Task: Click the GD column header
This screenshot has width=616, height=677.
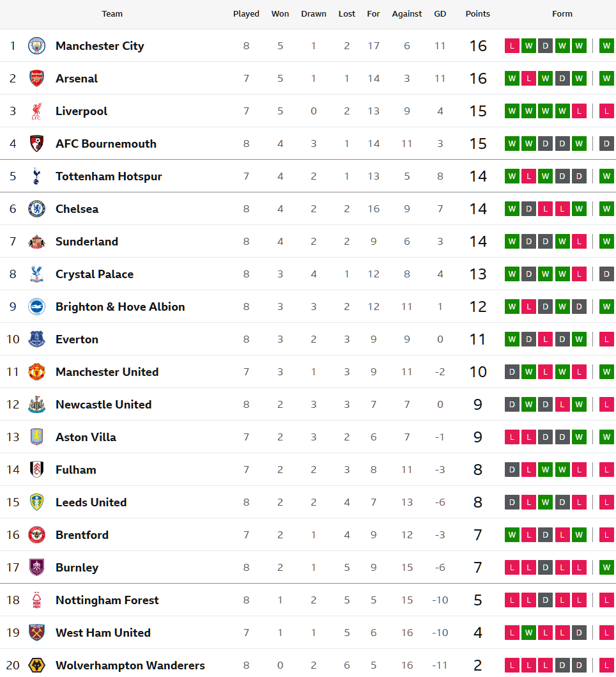Action: [x=440, y=13]
